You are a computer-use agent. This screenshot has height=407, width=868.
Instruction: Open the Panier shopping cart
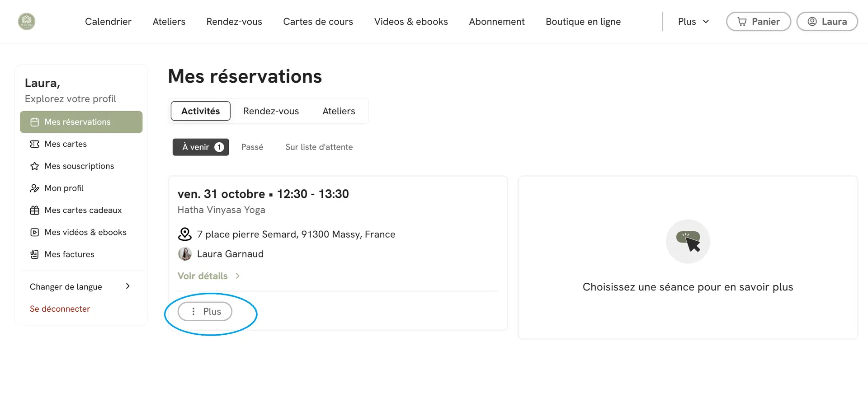758,22
